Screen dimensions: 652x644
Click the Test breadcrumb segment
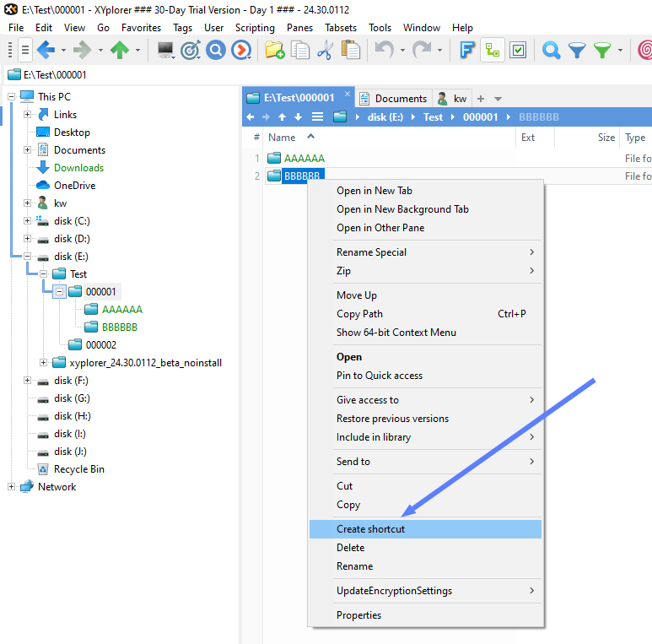click(433, 117)
